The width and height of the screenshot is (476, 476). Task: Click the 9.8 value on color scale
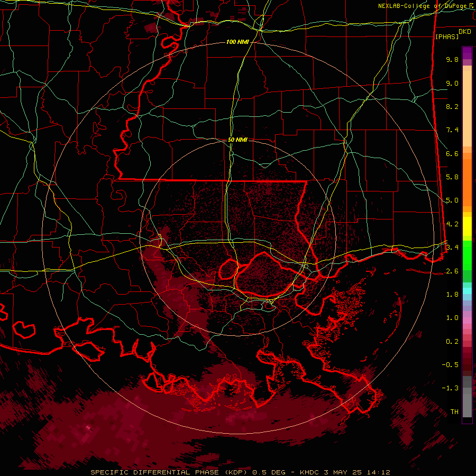click(x=452, y=59)
